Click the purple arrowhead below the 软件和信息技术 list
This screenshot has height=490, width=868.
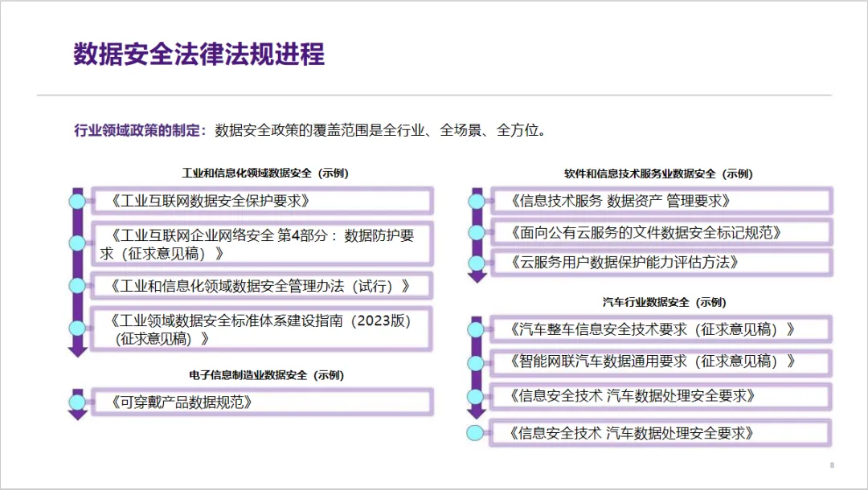point(477,277)
